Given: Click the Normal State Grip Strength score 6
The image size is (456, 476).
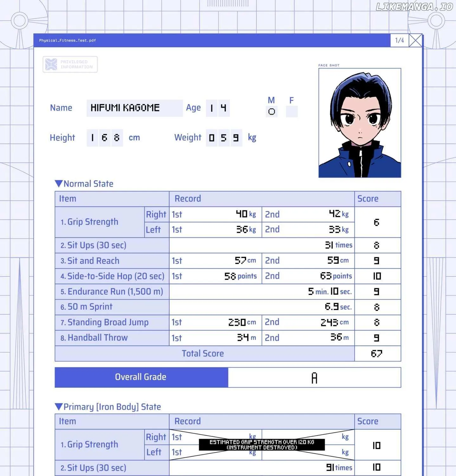Looking at the screenshot, I should [376, 222].
